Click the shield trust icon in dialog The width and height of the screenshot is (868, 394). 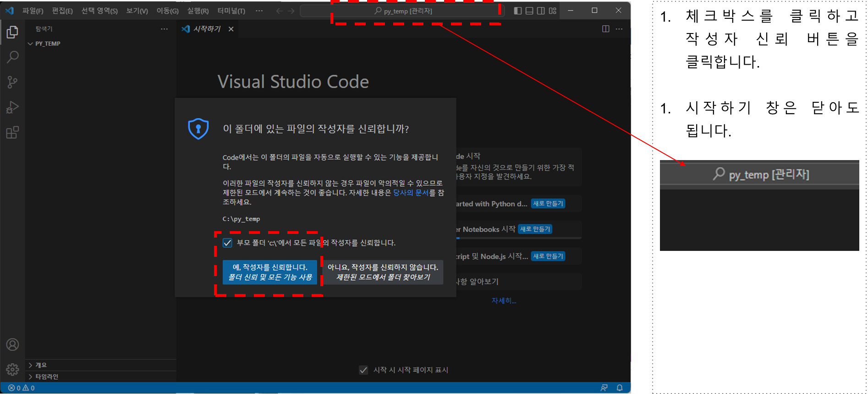coord(198,129)
